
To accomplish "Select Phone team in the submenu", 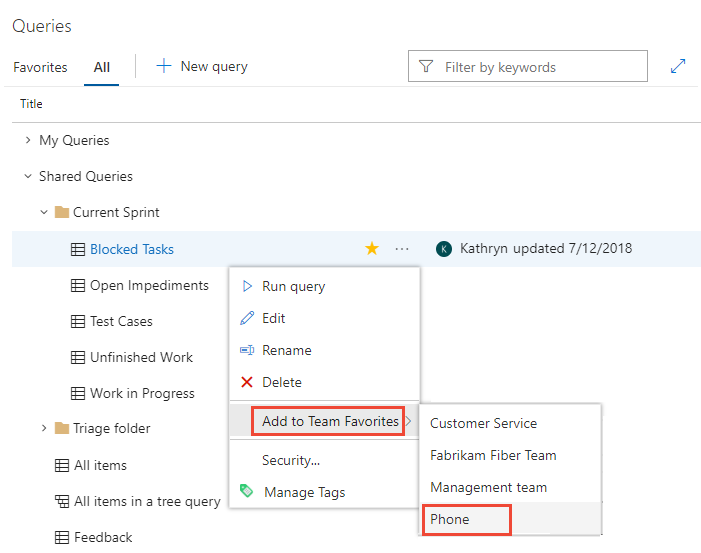I will coord(450,519).
